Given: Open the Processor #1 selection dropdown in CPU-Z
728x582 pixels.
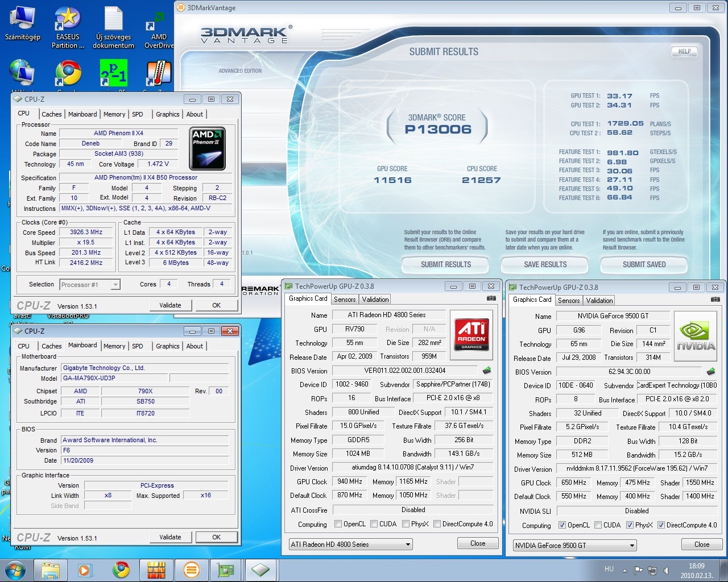Looking at the screenshot, I should [89, 285].
